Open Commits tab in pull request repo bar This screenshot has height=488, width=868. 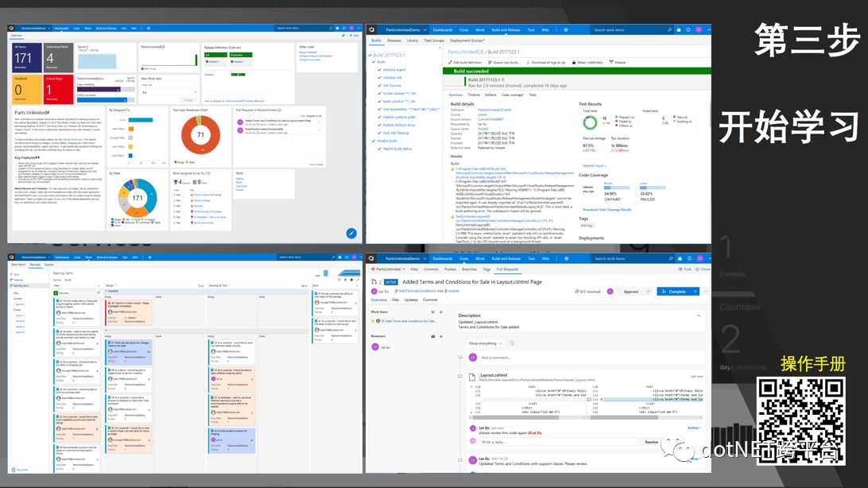432,269
